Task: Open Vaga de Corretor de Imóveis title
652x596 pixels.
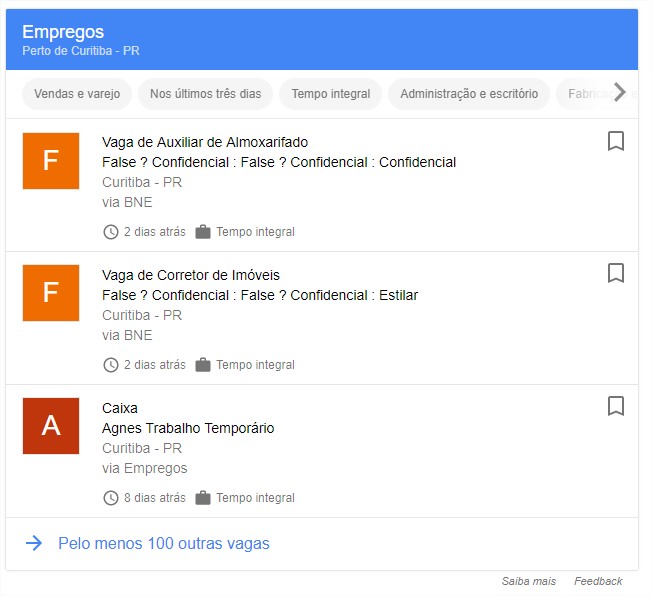Action: 191,275
